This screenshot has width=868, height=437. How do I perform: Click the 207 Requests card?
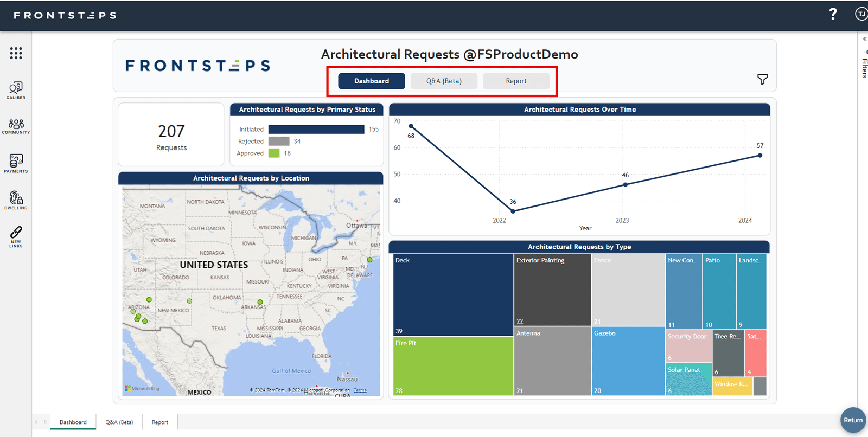[171, 134]
